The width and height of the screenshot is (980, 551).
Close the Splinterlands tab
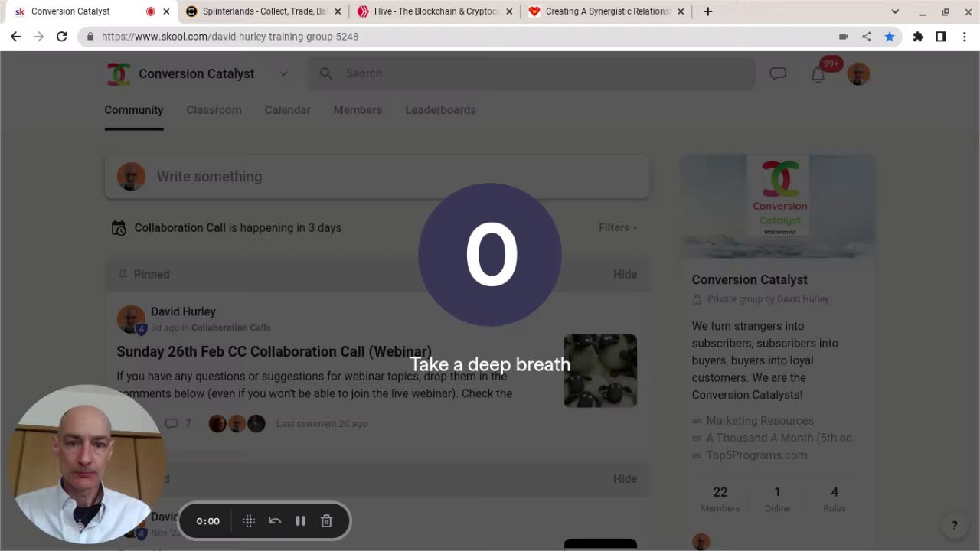338,11
